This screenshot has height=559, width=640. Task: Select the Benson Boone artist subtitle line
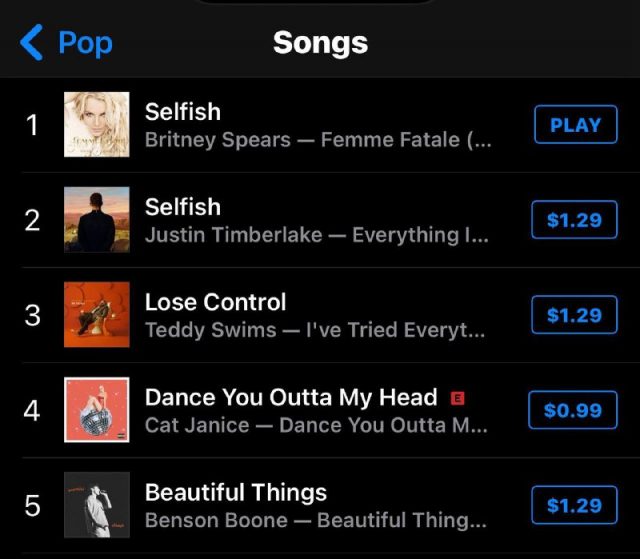[x=316, y=520]
